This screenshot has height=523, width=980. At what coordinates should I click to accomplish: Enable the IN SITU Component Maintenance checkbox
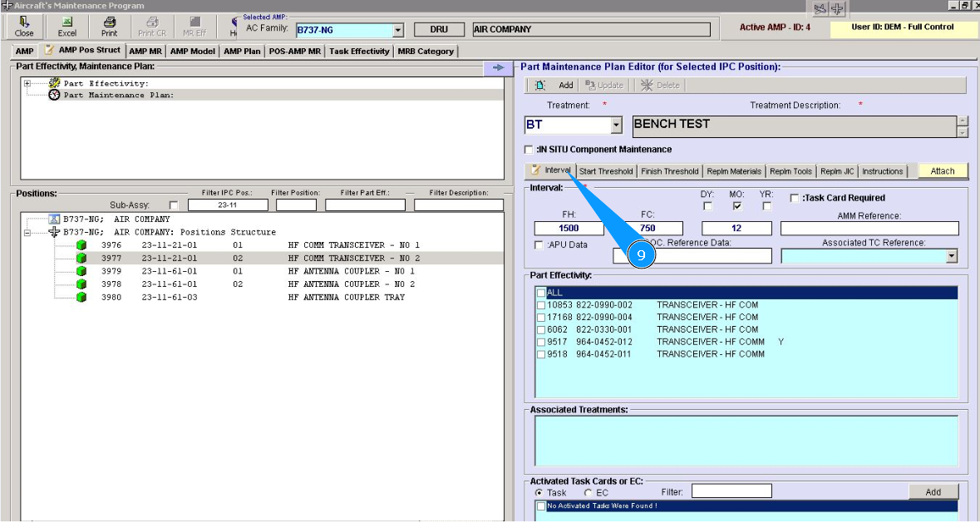(x=529, y=150)
